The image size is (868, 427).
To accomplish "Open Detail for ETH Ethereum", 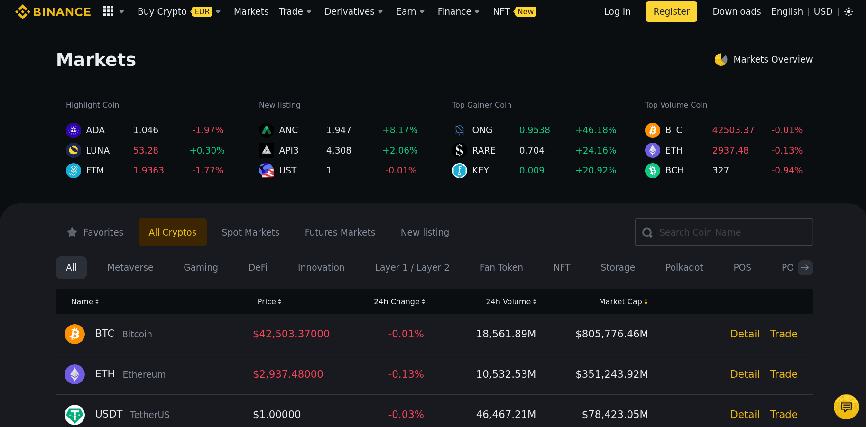I will [x=745, y=374].
